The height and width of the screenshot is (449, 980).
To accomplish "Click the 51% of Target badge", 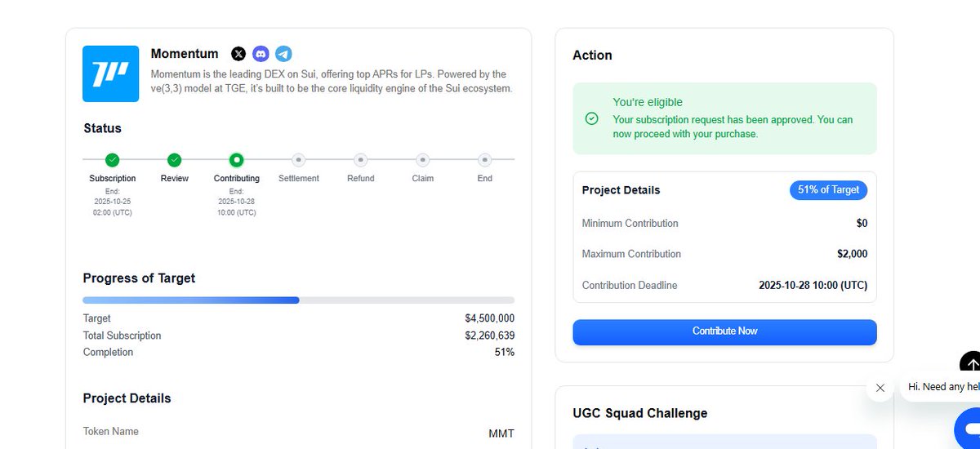I will point(828,189).
